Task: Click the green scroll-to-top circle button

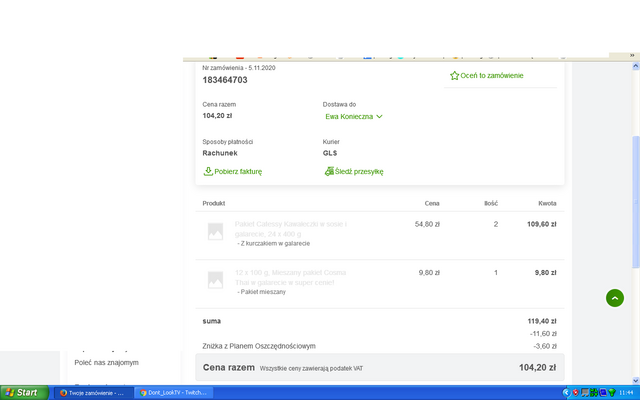Action: pyautogui.click(x=615, y=298)
